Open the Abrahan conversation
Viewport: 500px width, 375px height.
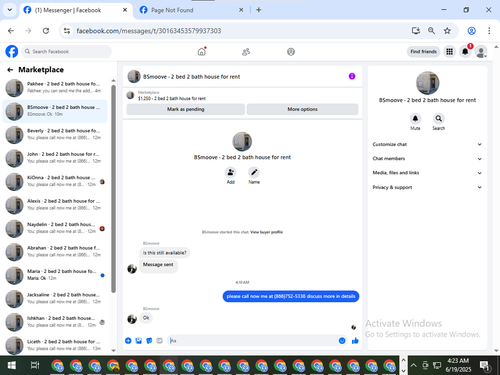pos(55,252)
